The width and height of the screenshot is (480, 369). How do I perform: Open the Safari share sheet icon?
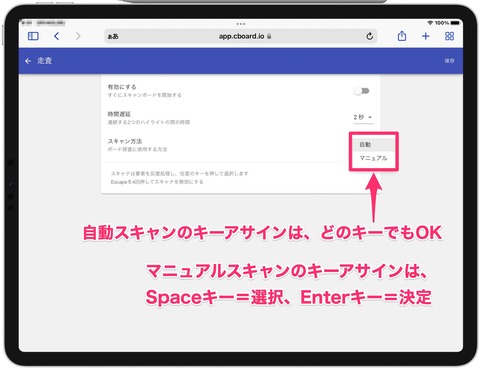coord(402,36)
